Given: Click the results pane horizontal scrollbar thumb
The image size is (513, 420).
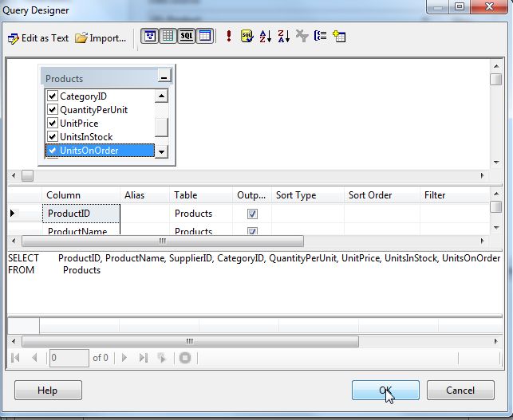Looking at the screenshot, I should 190,342.
